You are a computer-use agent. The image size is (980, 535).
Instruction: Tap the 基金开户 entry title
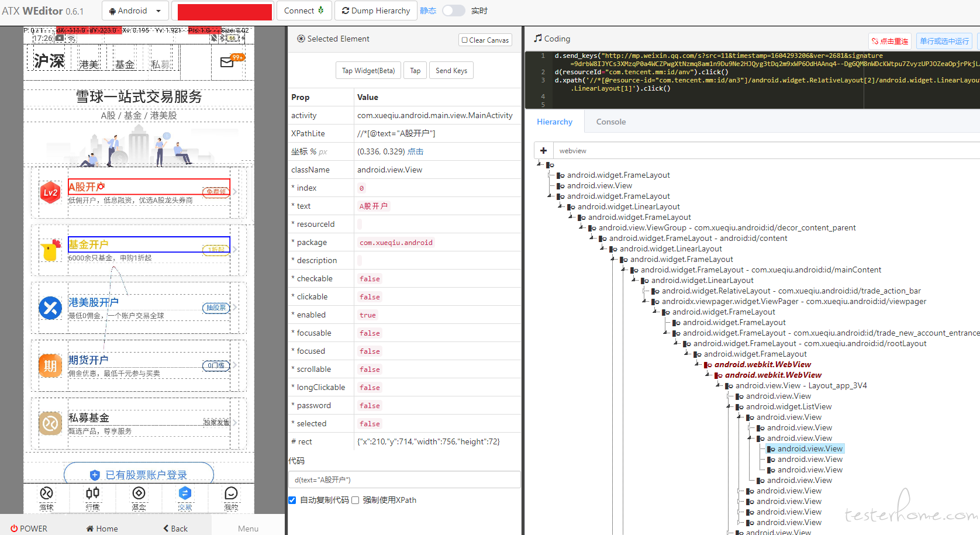coord(88,244)
